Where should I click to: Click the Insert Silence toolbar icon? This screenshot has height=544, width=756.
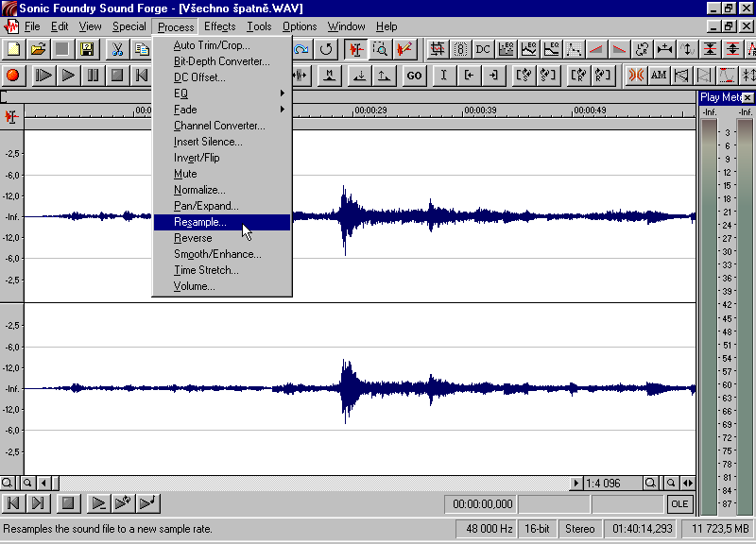tap(664, 49)
